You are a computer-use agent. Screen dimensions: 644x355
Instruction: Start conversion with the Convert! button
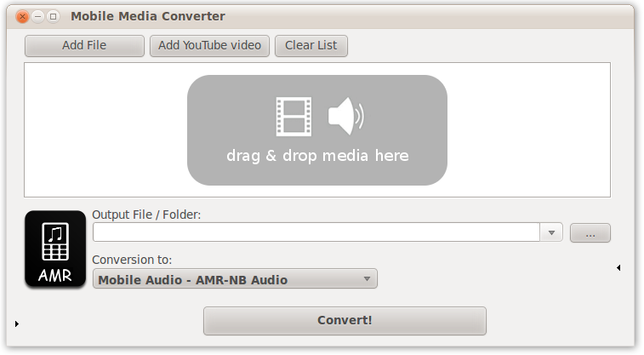pos(345,321)
